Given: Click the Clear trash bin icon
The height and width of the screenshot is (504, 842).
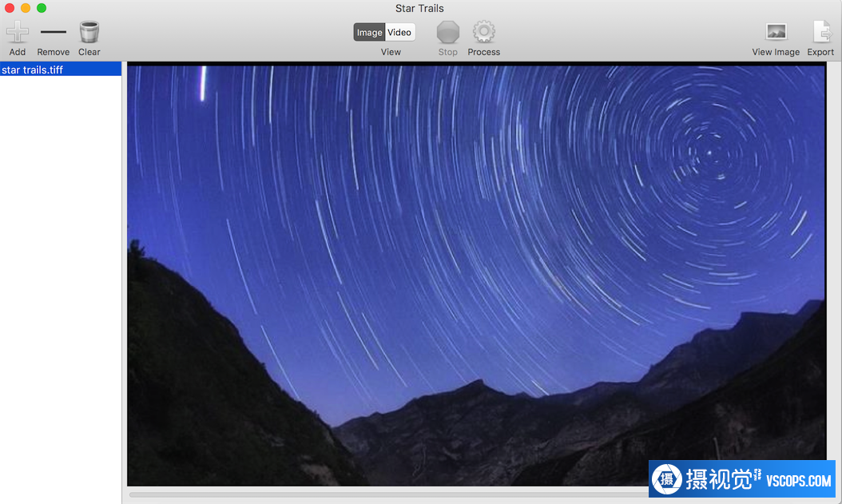Looking at the screenshot, I should tap(89, 33).
